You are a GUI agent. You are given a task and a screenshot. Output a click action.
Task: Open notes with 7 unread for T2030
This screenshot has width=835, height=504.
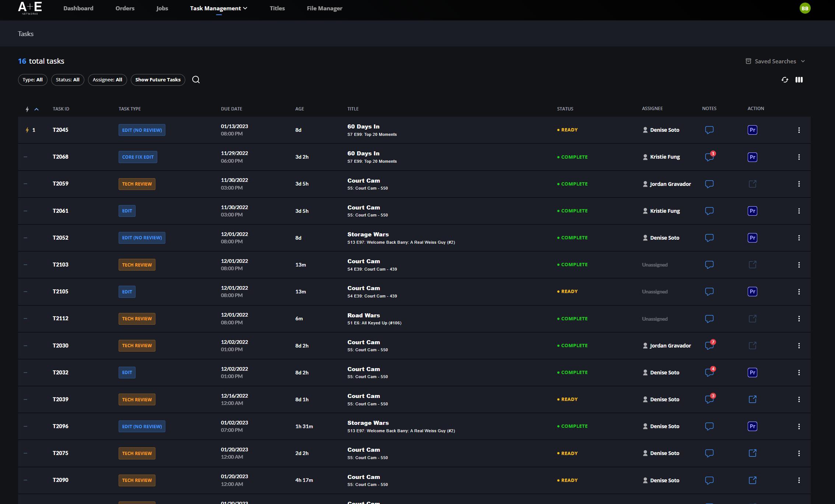click(709, 345)
